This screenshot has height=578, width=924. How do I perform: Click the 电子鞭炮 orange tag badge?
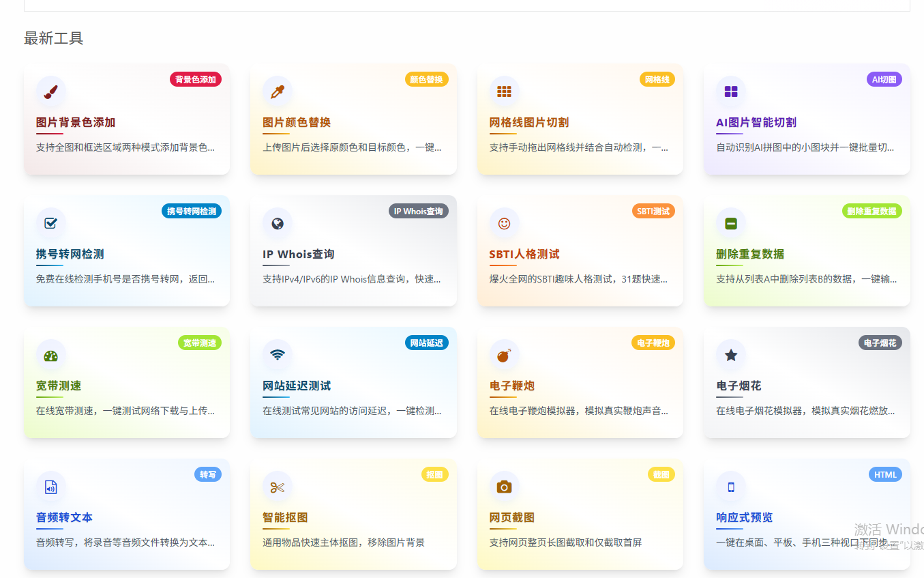[x=653, y=343]
